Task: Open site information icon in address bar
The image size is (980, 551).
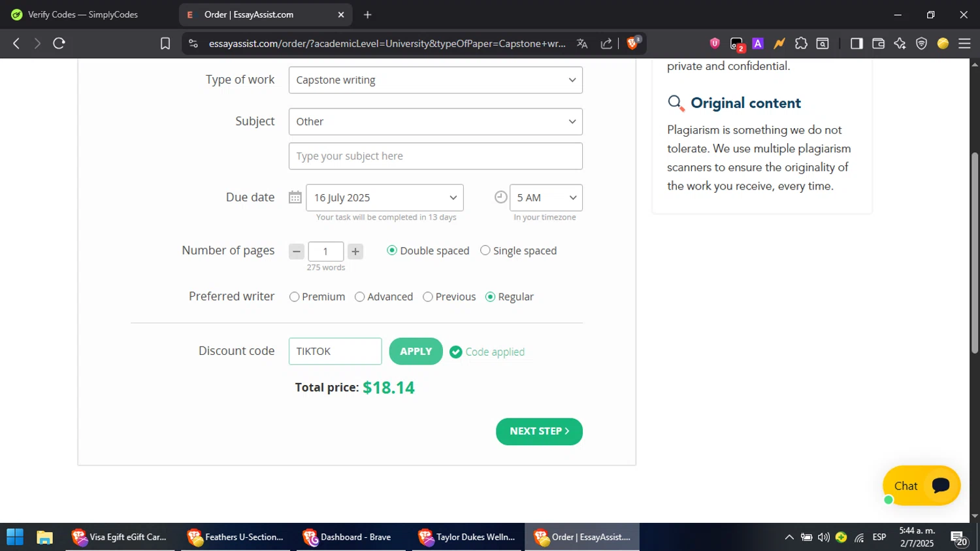Action: [193, 43]
